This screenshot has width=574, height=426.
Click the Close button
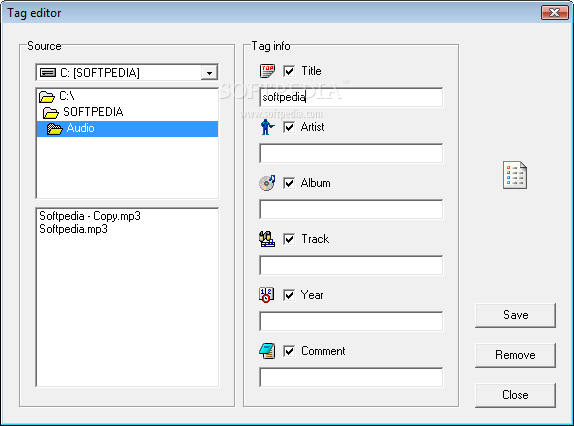pyautogui.click(x=515, y=395)
